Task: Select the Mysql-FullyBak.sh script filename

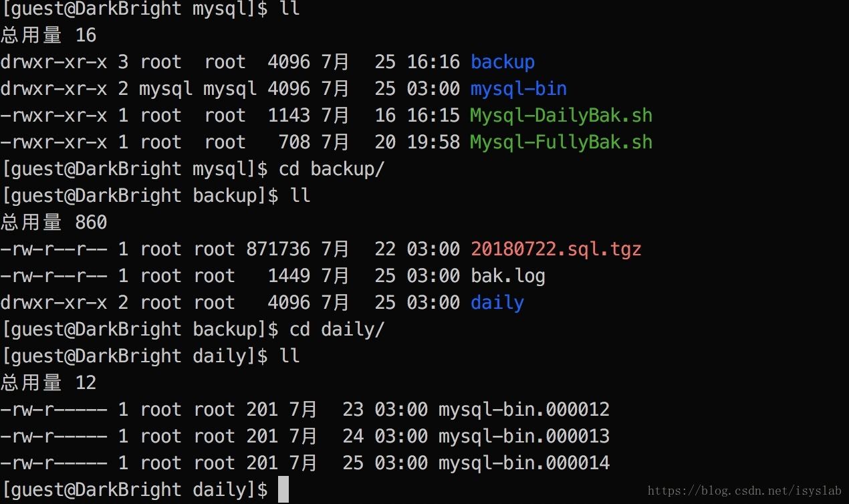Action: click(561, 142)
